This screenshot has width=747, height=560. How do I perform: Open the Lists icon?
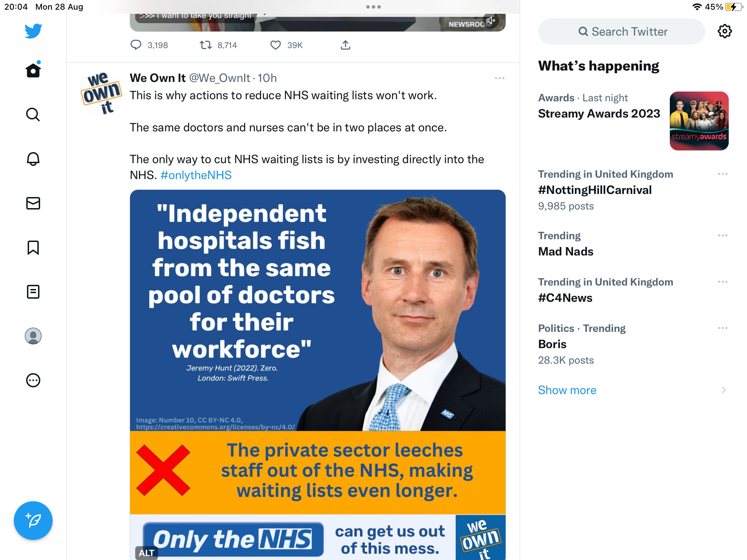pos(33,292)
